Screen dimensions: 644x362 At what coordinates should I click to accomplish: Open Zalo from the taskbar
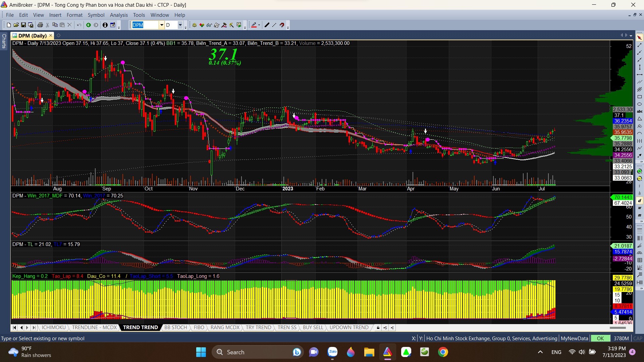point(332,352)
